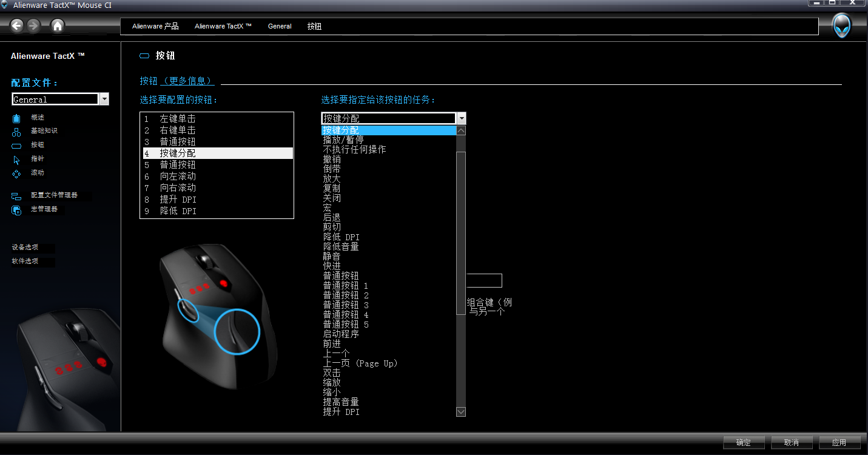This screenshot has height=455, width=868.
Task: Choose 播放/暂停 from the task list
Action: pyautogui.click(x=389, y=140)
